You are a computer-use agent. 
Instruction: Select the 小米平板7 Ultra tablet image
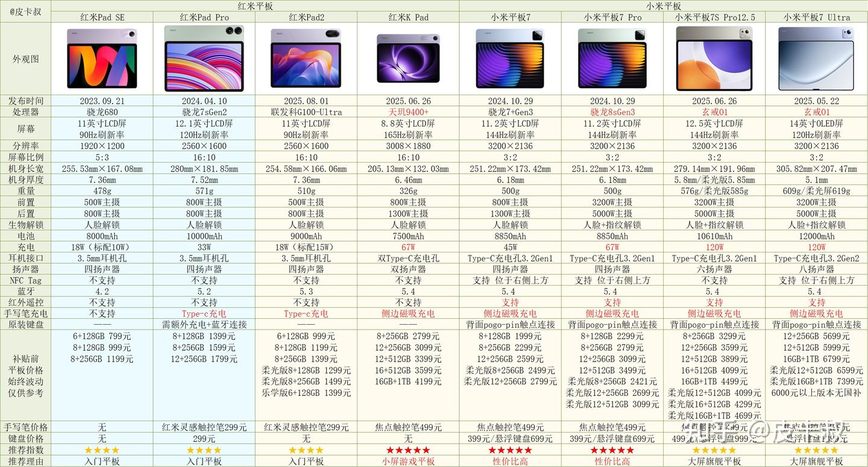click(x=817, y=58)
